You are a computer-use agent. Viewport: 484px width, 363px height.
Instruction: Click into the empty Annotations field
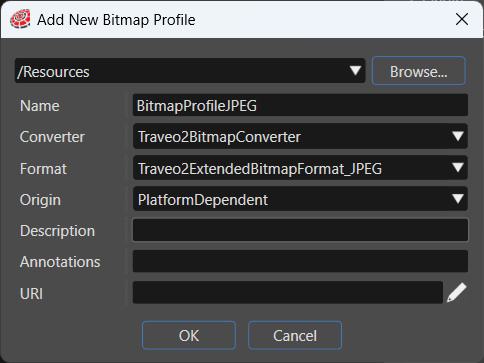[300, 261]
